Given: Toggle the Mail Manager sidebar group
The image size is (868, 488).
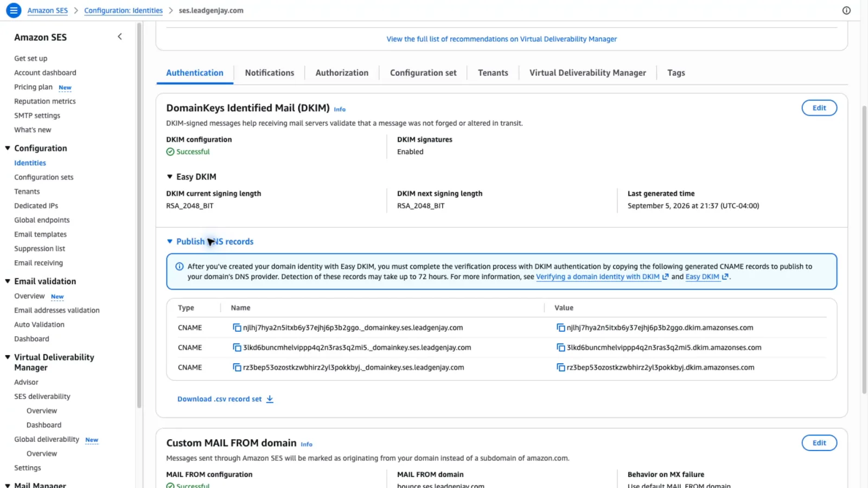Looking at the screenshot, I should point(8,485).
